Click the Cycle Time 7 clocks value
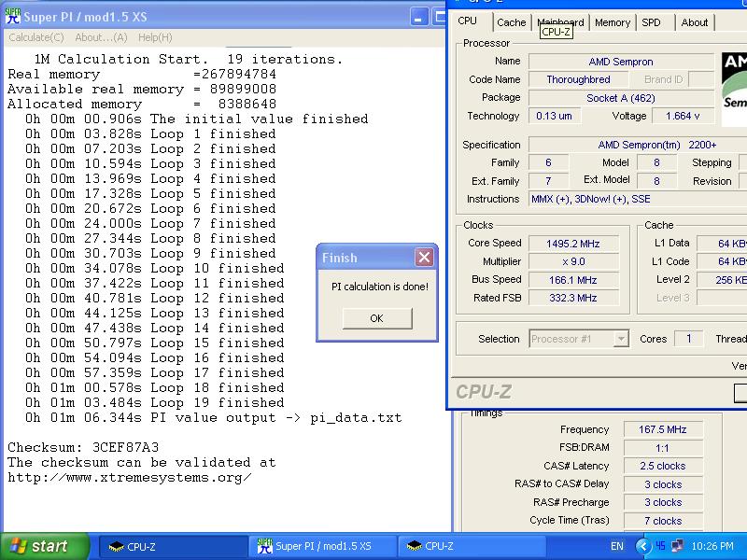Viewport: 747px width, 560px height. 663,521
